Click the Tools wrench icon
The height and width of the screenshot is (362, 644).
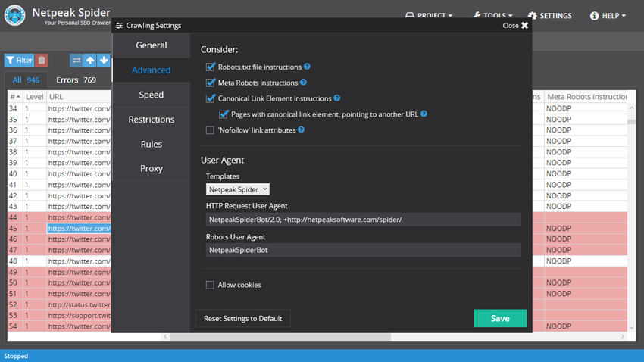click(477, 15)
